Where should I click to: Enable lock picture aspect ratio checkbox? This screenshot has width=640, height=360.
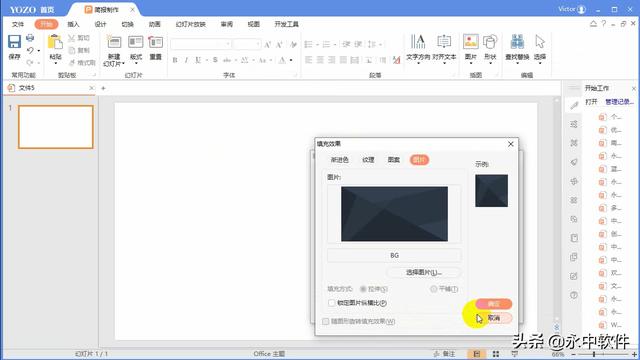(331, 303)
